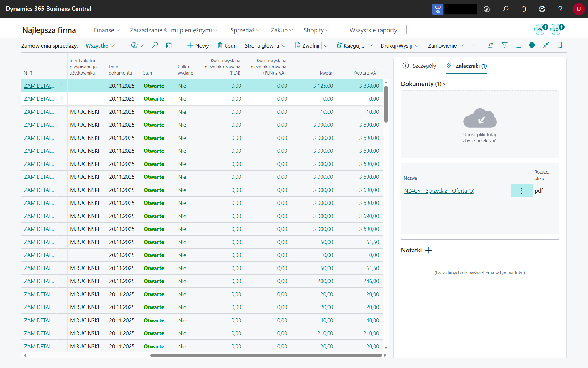Add a note with Notatki plus icon

pyautogui.click(x=428, y=251)
